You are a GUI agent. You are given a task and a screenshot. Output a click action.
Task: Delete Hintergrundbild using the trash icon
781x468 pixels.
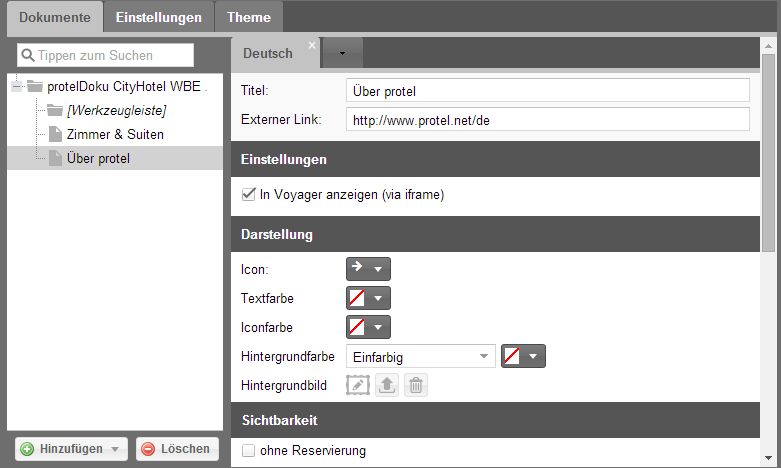point(416,385)
